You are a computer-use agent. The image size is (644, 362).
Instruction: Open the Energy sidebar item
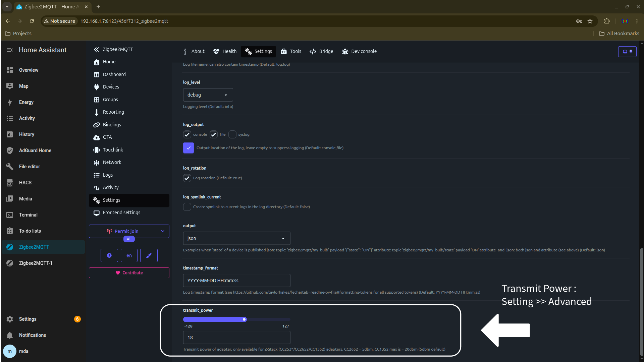[x=43, y=102]
